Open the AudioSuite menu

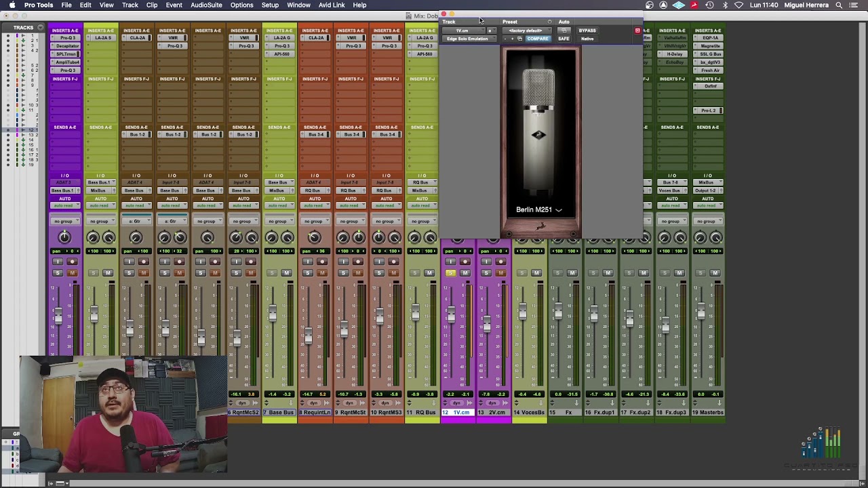pyautogui.click(x=206, y=5)
